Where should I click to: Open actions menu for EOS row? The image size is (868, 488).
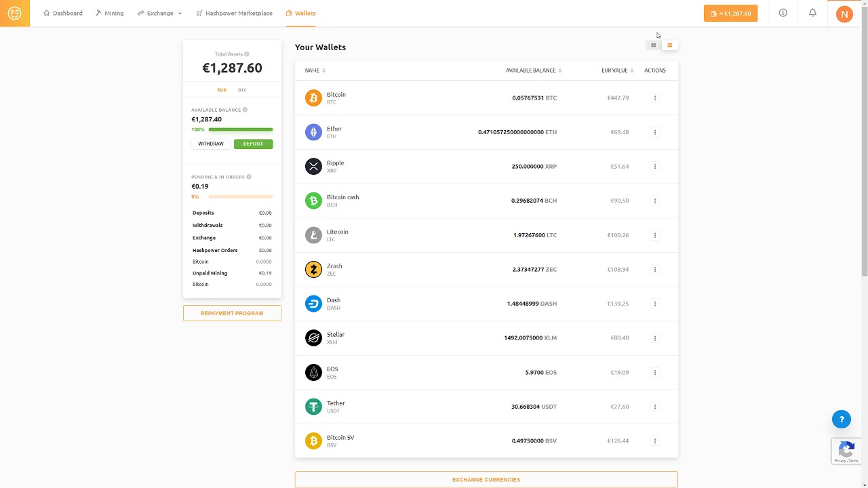[655, 372]
